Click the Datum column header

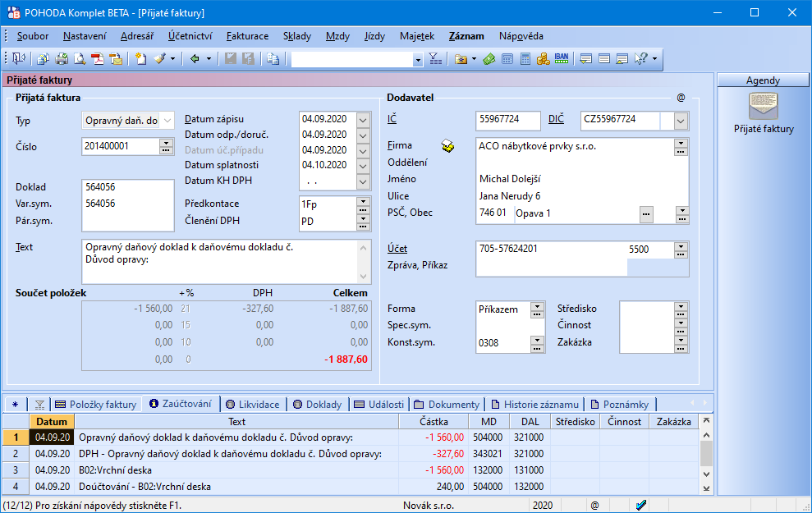[x=52, y=421]
